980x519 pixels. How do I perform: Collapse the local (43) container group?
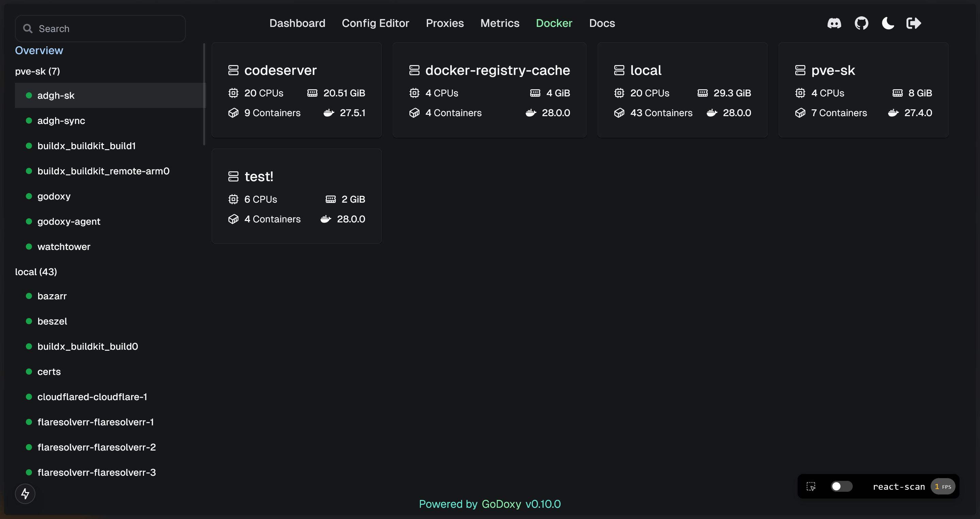pyautogui.click(x=36, y=271)
